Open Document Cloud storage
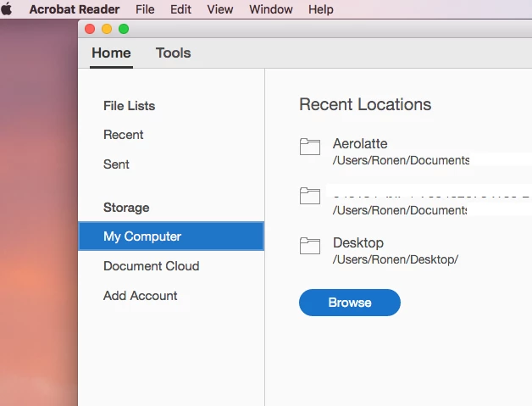Viewport: 532px width, 406px height. 152,266
